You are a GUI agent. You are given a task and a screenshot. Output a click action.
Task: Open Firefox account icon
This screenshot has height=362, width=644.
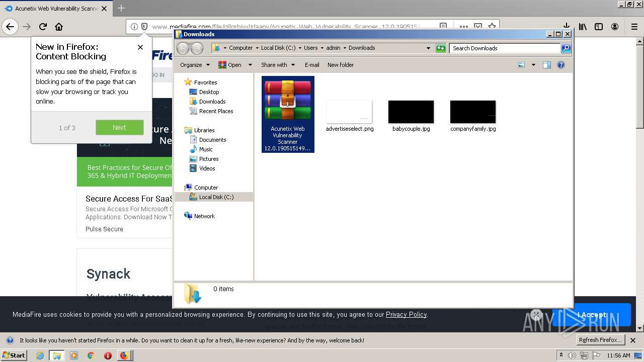(615, 27)
